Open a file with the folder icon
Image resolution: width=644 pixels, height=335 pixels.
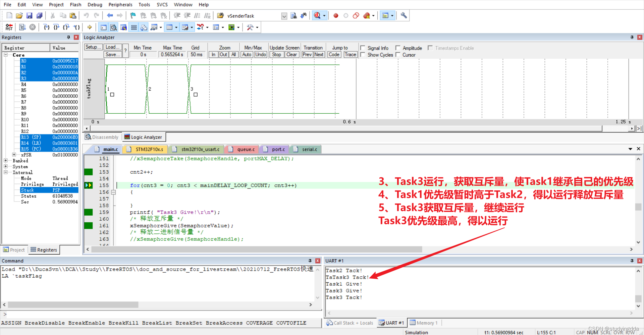(19, 15)
